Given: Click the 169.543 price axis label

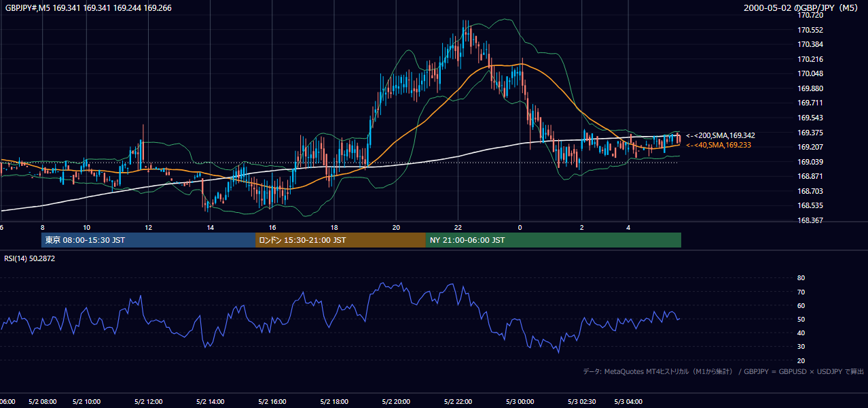Looking at the screenshot, I should [x=810, y=118].
